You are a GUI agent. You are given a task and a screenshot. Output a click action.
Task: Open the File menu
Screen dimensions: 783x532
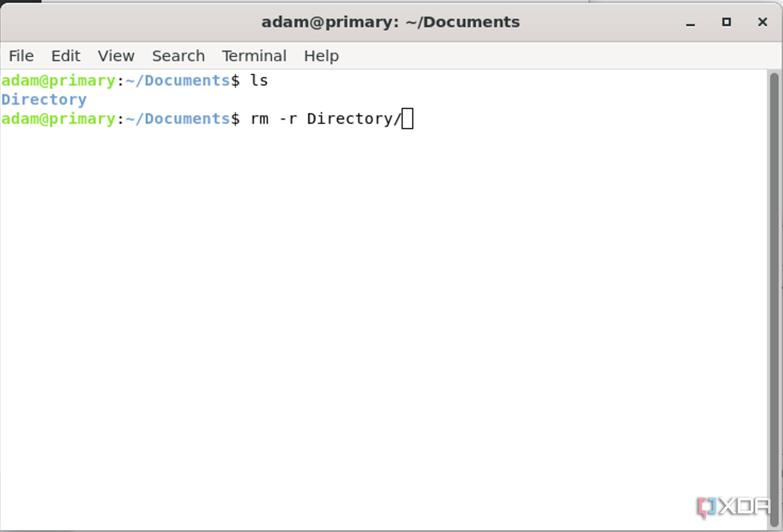click(x=21, y=56)
